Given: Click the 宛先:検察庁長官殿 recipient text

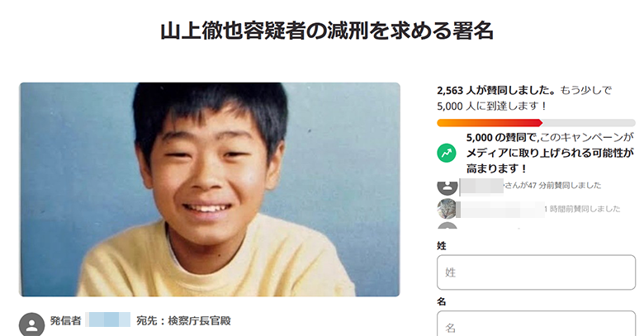Looking at the screenshot, I should point(183,321).
